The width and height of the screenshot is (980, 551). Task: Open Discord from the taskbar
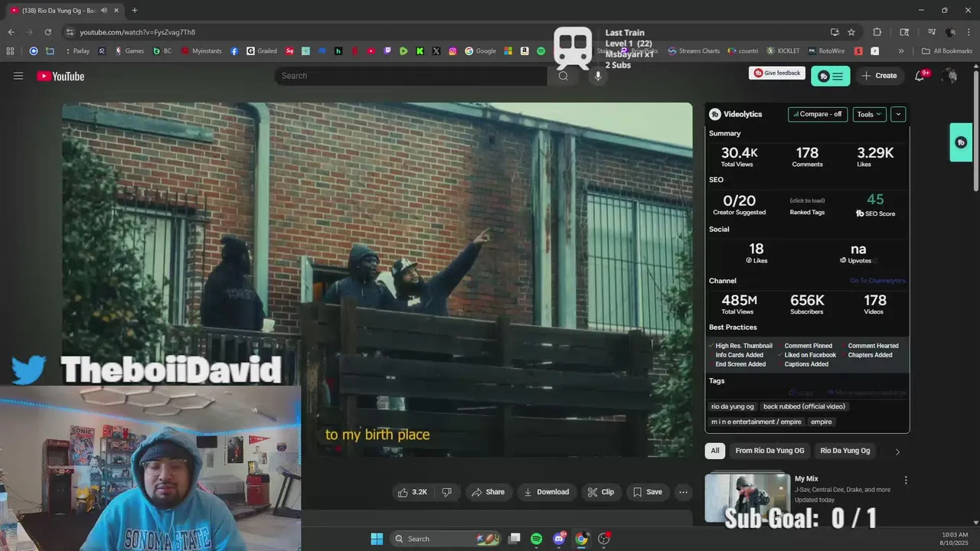559,539
